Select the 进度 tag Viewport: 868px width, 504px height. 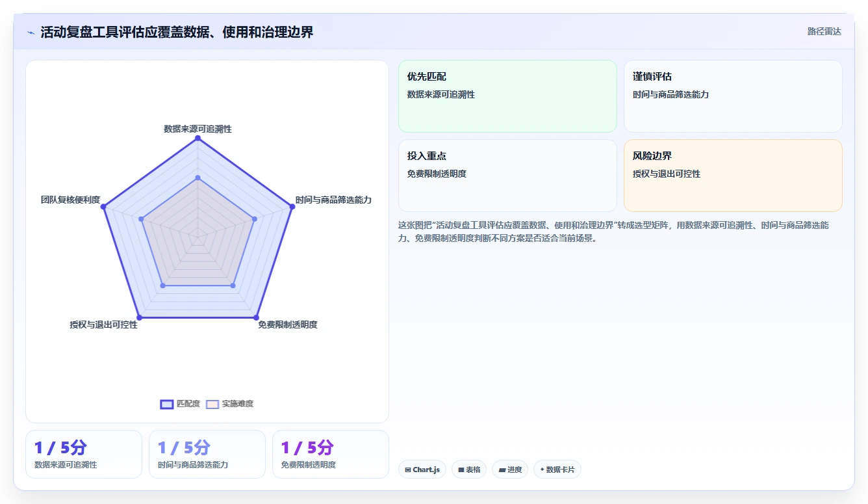510,470
